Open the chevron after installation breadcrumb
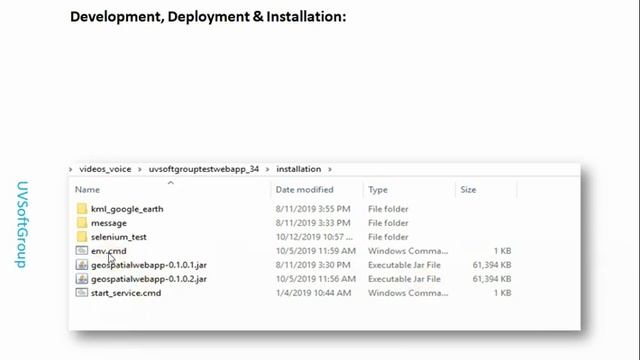The width and height of the screenshot is (640, 360). click(x=330, y=169)
